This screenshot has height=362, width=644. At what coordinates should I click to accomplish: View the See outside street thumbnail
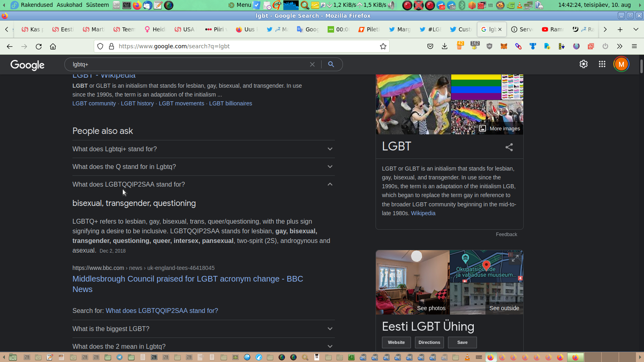487,298
